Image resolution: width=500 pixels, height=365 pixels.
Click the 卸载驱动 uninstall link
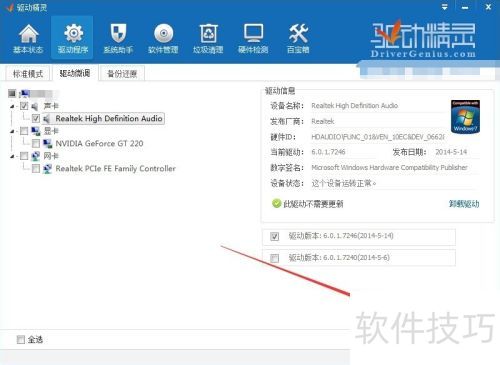click(464, 204)
